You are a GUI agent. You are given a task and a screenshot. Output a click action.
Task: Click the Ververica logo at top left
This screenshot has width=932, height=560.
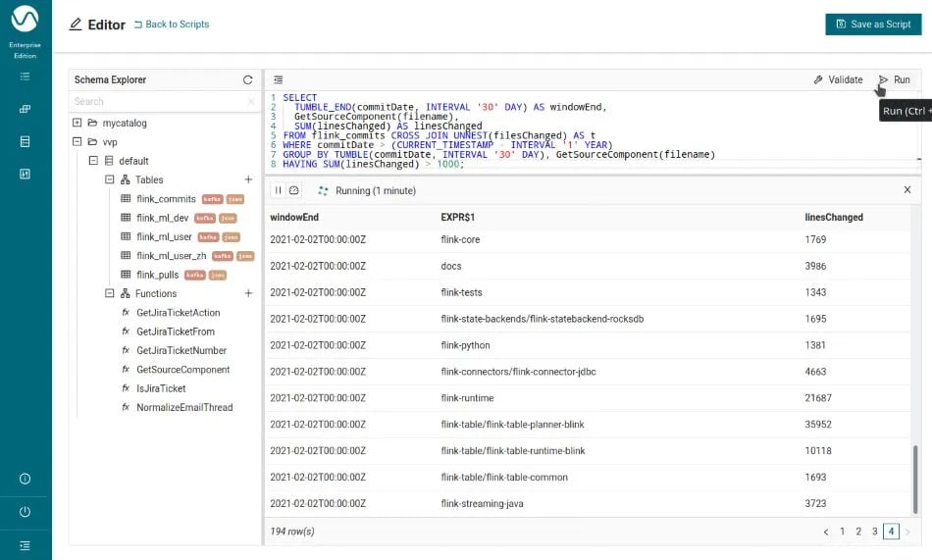[25, 20]
